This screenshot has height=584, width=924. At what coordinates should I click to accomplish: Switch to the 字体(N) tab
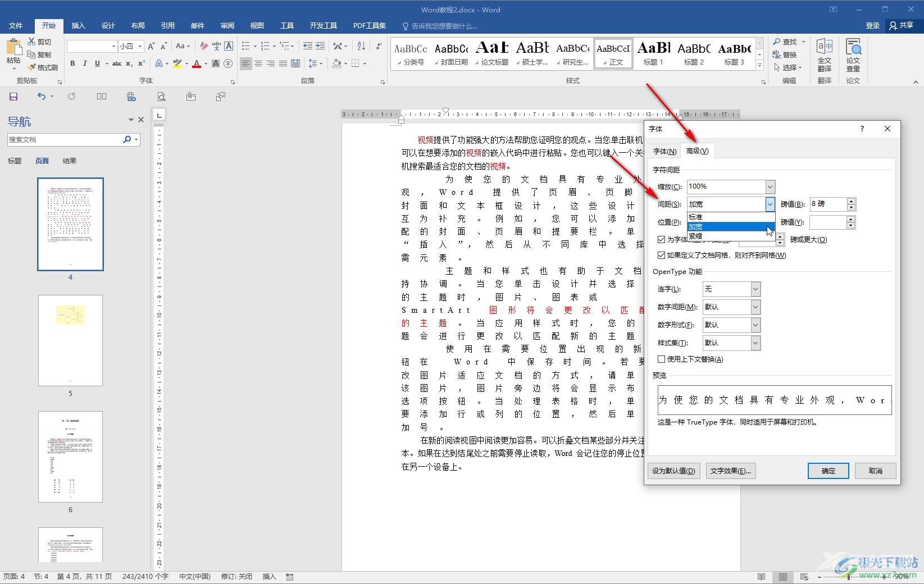[x=664, y=151]
